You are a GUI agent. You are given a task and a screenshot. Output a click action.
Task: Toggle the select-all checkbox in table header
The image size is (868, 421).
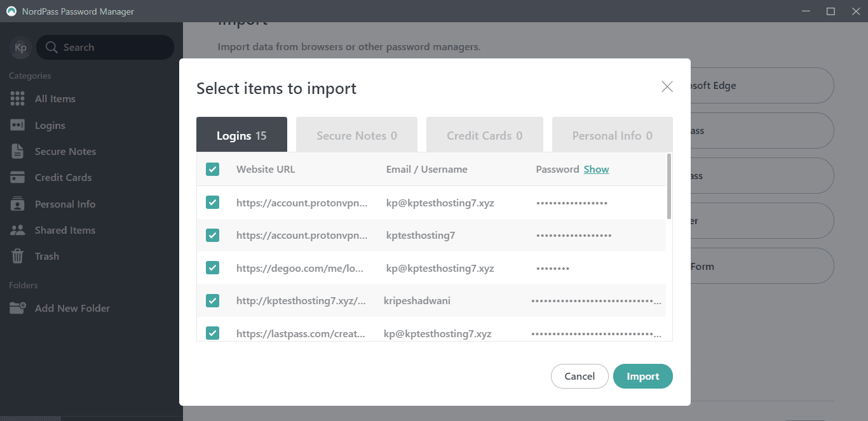pos(212,170)
